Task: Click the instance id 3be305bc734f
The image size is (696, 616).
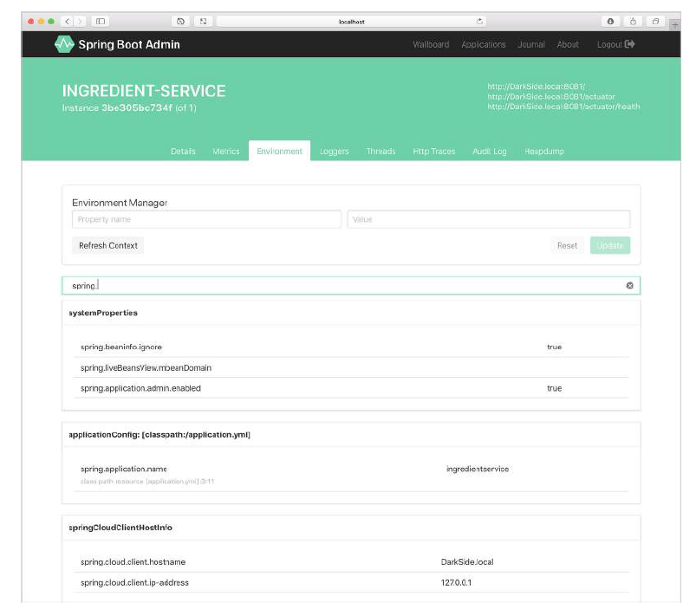Action: point(137,107)
